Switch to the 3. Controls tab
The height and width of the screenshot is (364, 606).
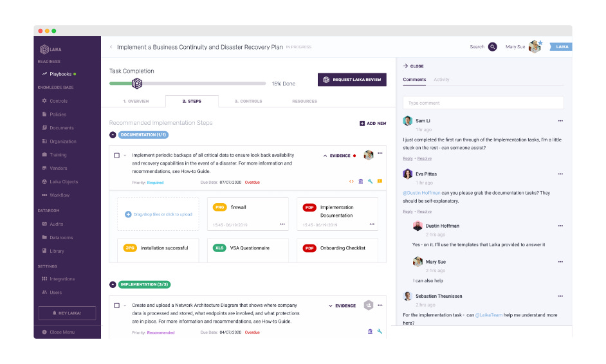[248, 101]
